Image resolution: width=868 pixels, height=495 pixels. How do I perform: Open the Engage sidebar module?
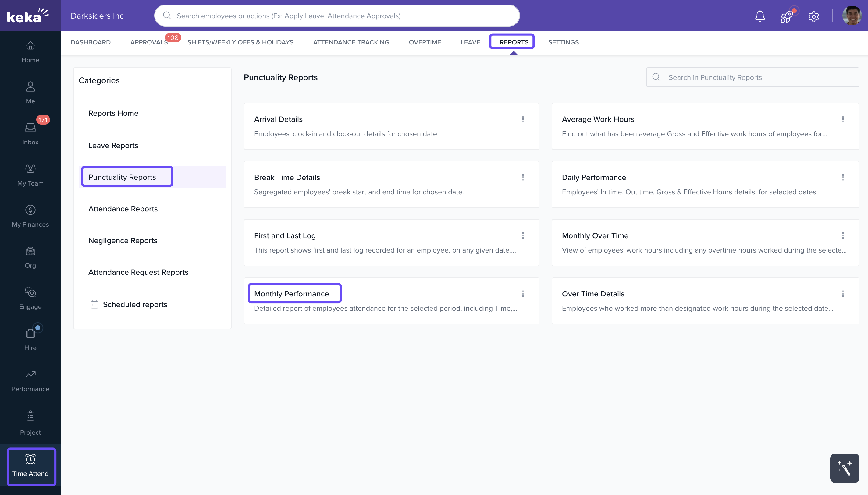click(x=30, y=299)
